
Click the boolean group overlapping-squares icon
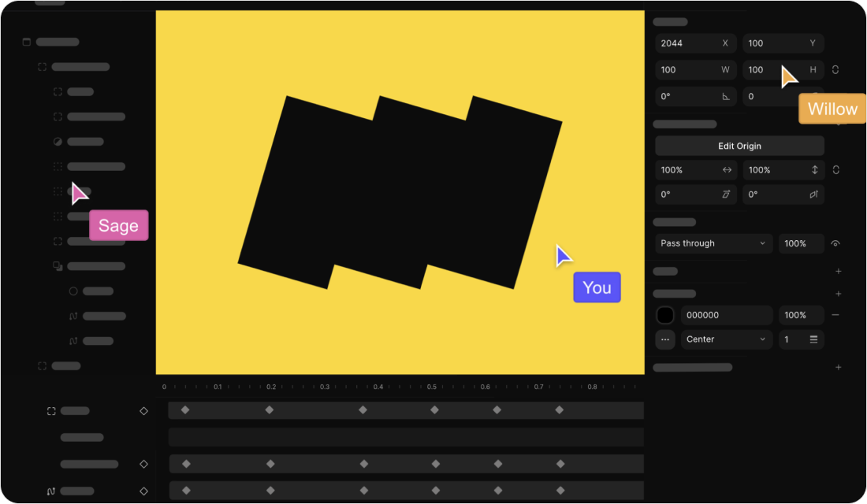point(58,266)
